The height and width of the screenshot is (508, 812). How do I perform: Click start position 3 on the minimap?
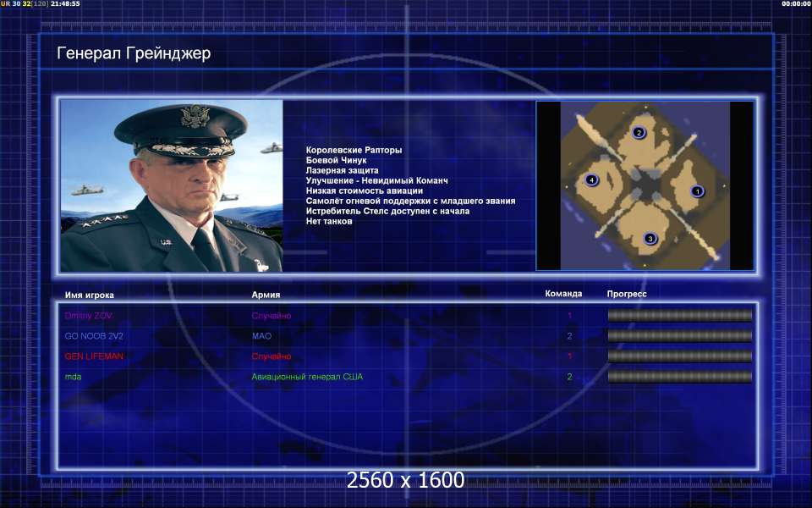(650, 239)
